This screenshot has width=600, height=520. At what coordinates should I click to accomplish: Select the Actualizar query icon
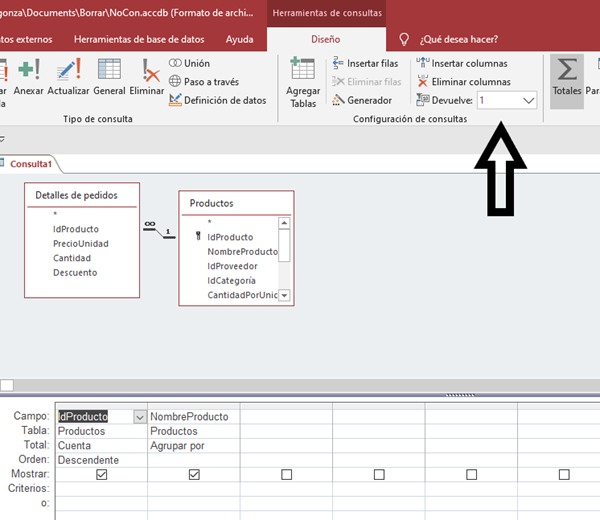pos(68,76)
